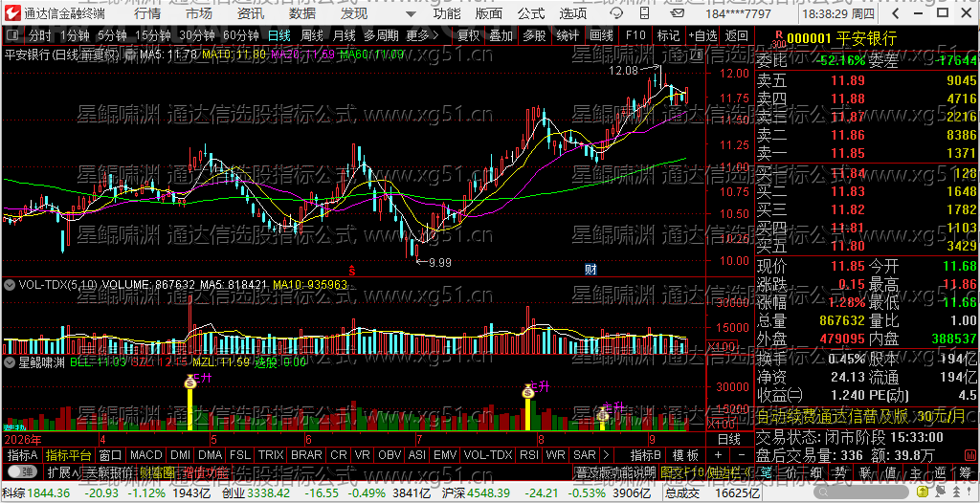The image size is (980, 503).
Task: Open the 资讯 menu
Action: [x=251, y=13]
